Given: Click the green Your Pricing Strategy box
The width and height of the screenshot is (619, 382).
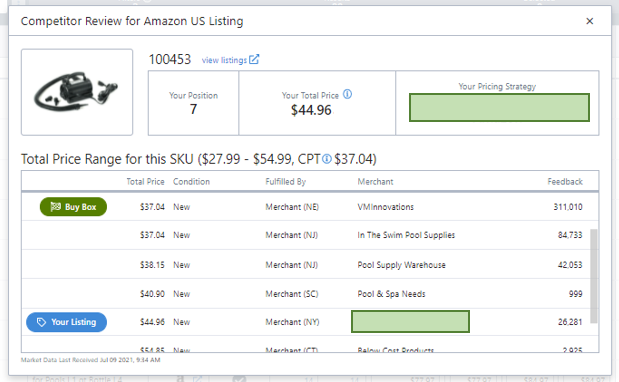Looking at the screenshot, I should [499, 107].
